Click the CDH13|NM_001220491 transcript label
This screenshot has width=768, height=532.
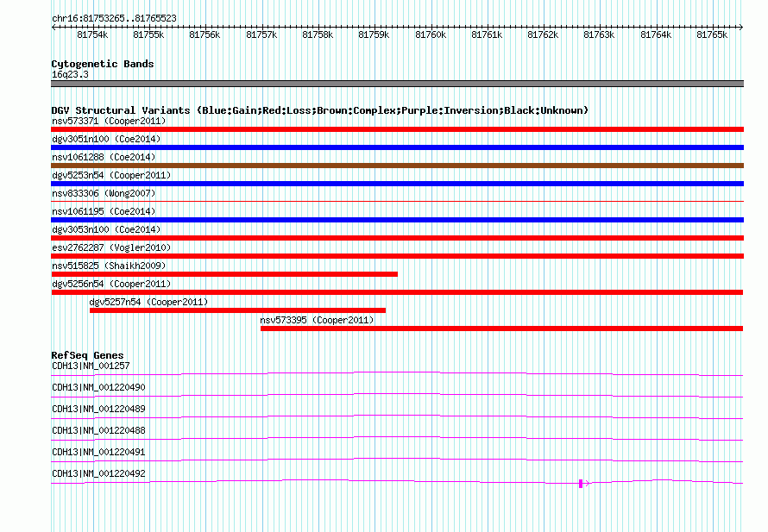[x=98, y=452]
